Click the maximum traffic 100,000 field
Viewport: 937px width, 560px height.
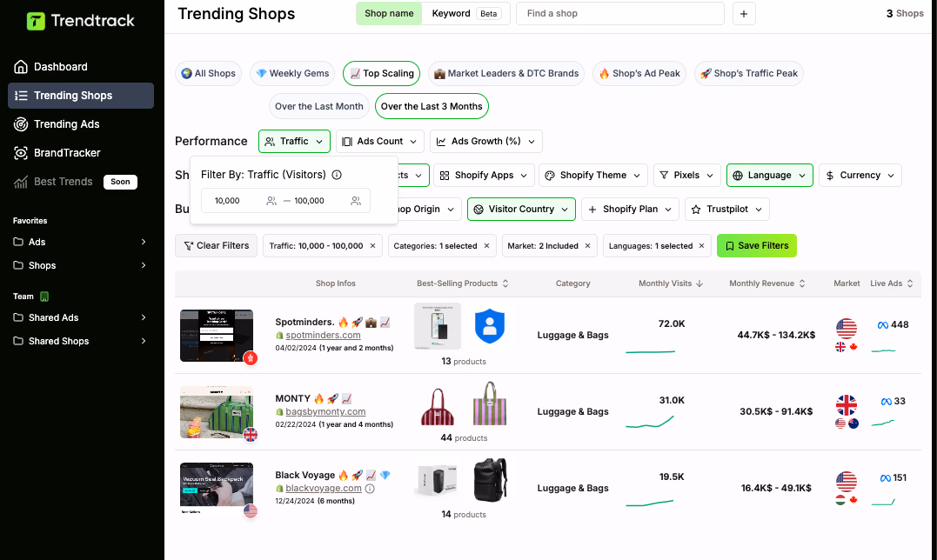327,201
